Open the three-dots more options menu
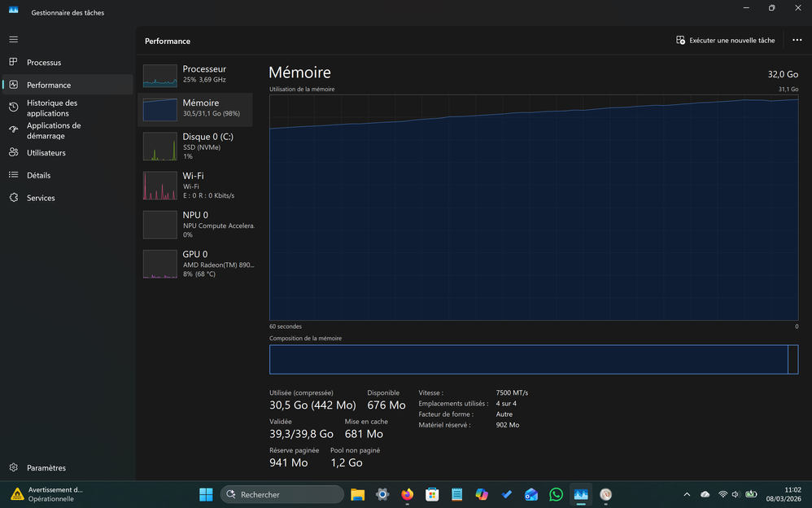Viewport: 812px width, 508px height. coord(797,40)
